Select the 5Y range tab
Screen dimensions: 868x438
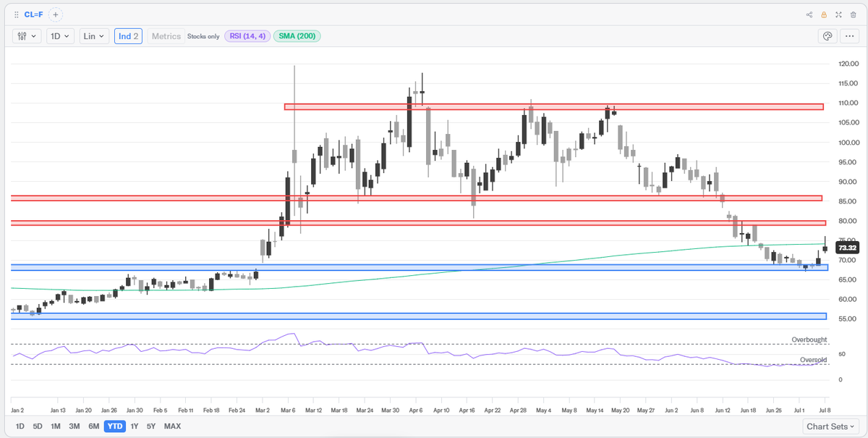click(151, 426)
